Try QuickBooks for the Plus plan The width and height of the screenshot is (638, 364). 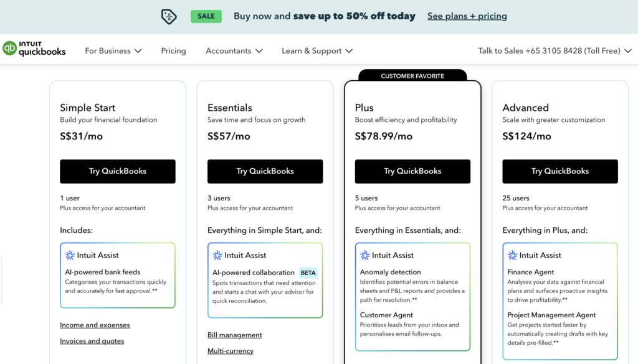(x=412, y=171)
